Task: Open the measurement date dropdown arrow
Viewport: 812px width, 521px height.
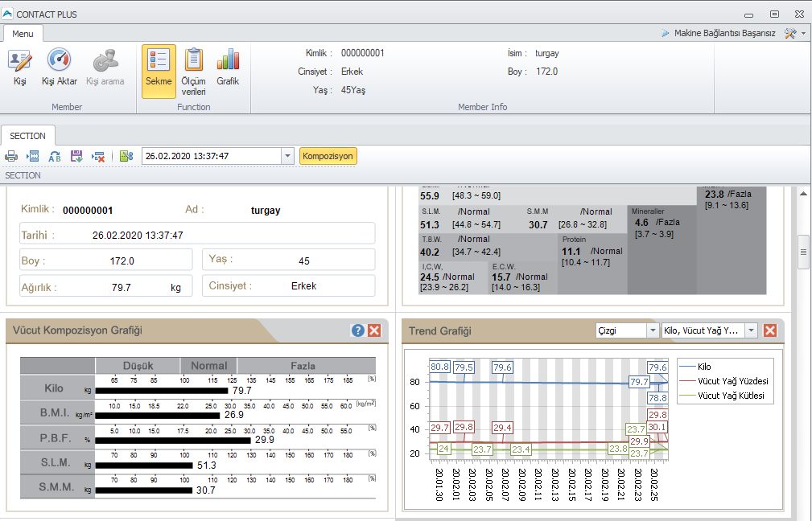Action: coord(287,156)
